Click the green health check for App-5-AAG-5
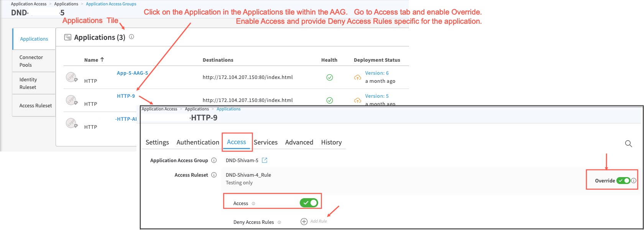The image size is (644, 230). 329,77
